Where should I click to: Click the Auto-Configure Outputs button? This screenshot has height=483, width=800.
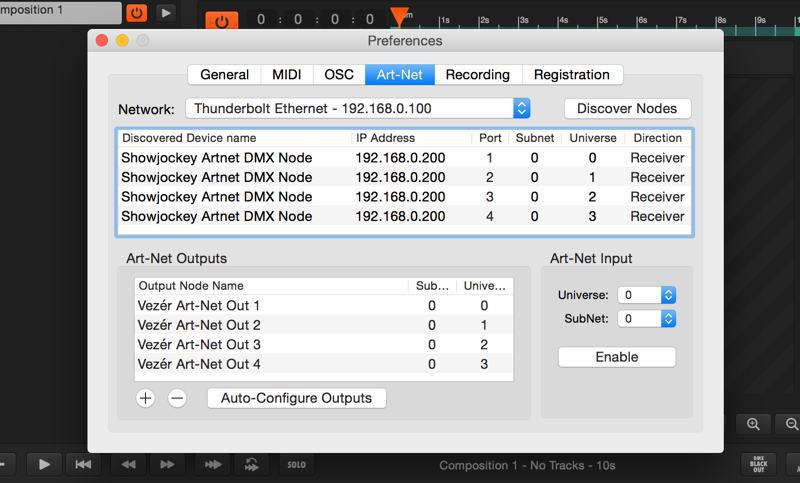[296, 398]
